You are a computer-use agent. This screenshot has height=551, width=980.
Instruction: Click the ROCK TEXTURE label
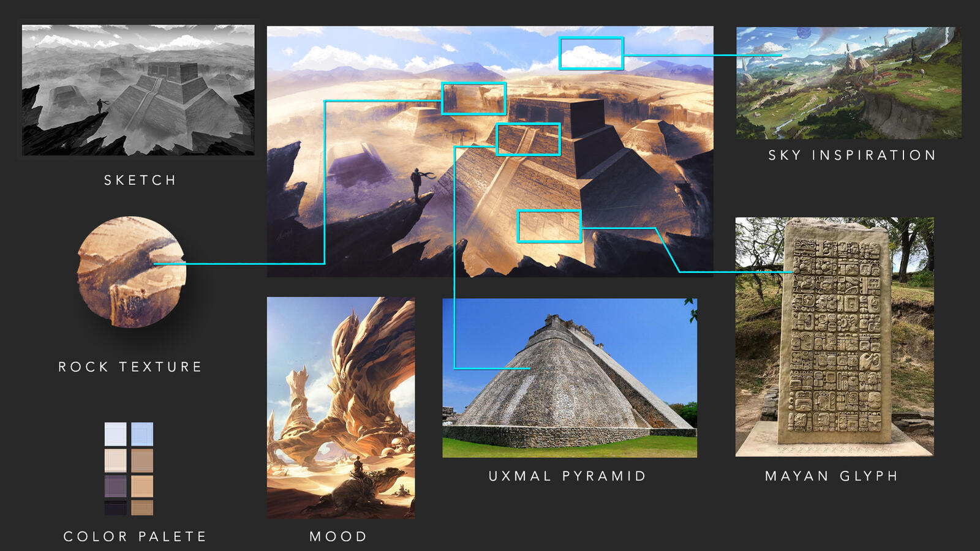(130, 367)
